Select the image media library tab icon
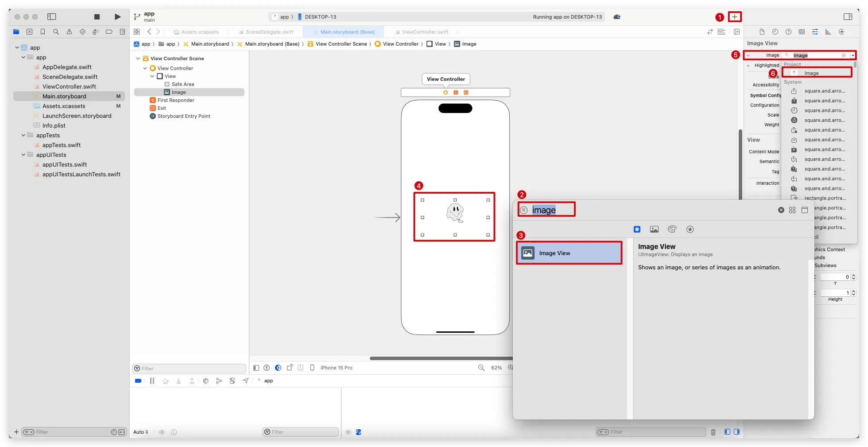 [654, 229]
